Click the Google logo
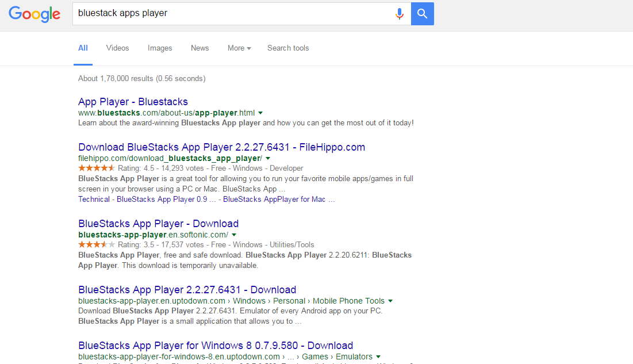Screen dimensions: 633x364 34,14
